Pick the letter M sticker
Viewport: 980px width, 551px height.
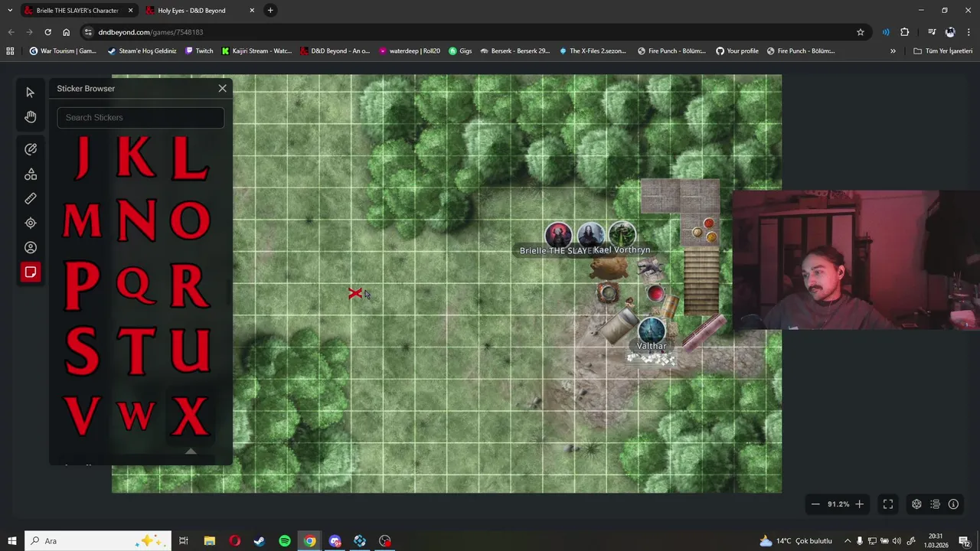click(x=83, y=220)
